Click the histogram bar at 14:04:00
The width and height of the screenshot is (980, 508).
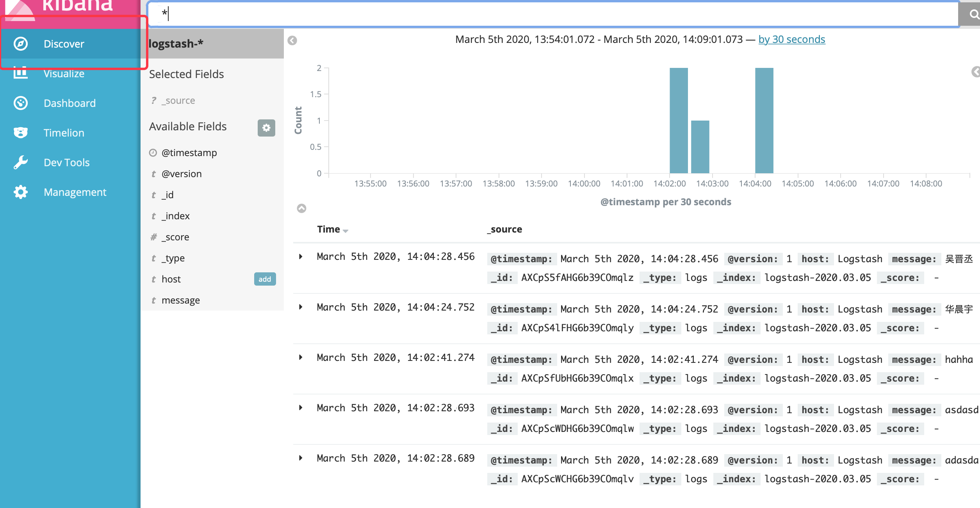coord(764,121)
